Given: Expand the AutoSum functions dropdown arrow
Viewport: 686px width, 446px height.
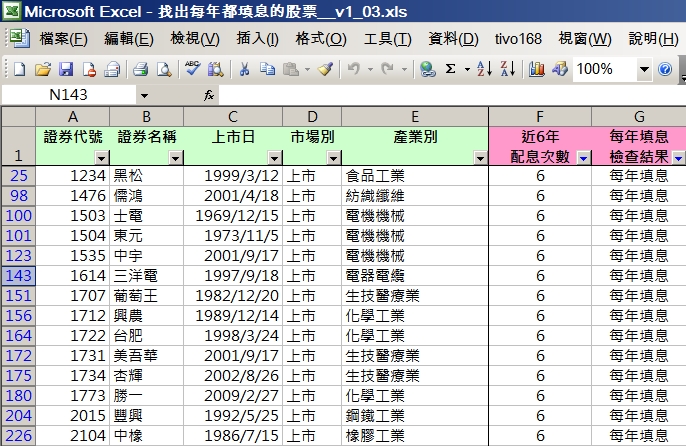Looking at the screenshot, I should point(467,69).
